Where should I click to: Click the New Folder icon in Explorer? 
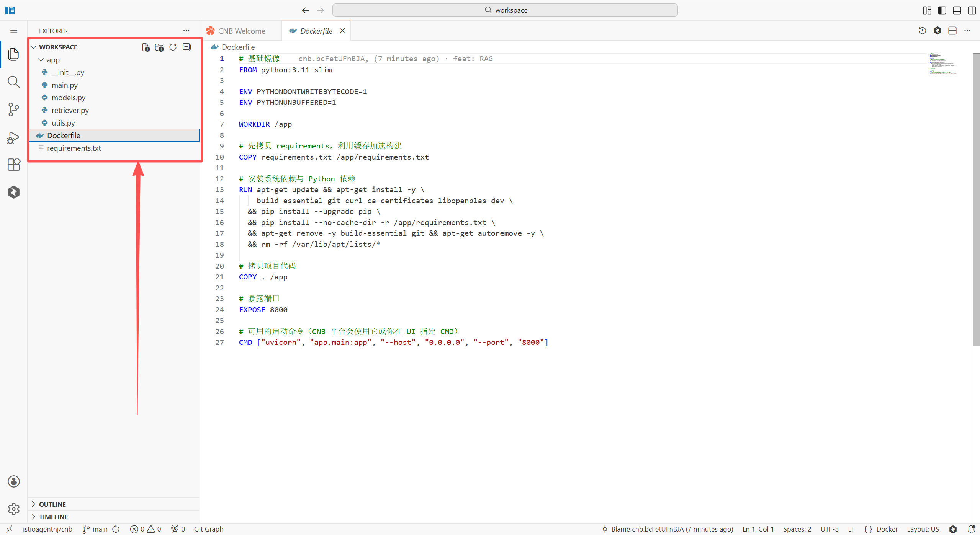click(159, 47)
